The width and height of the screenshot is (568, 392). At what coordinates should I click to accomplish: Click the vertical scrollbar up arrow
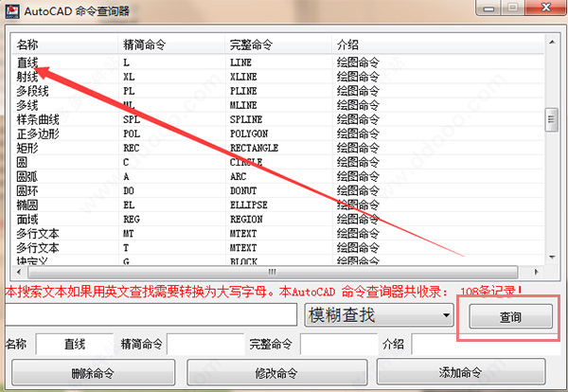(552, 42)
